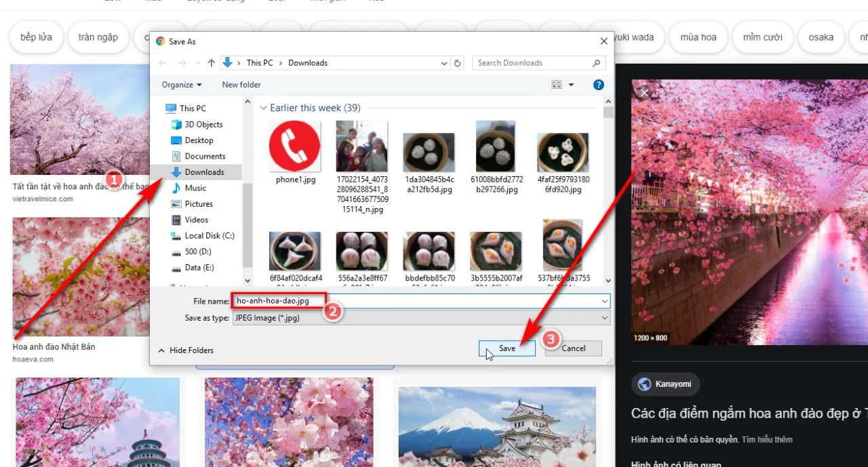The width and height of the screenshot is (868, 467).
Task: Click New folder button
Action: 241,85
